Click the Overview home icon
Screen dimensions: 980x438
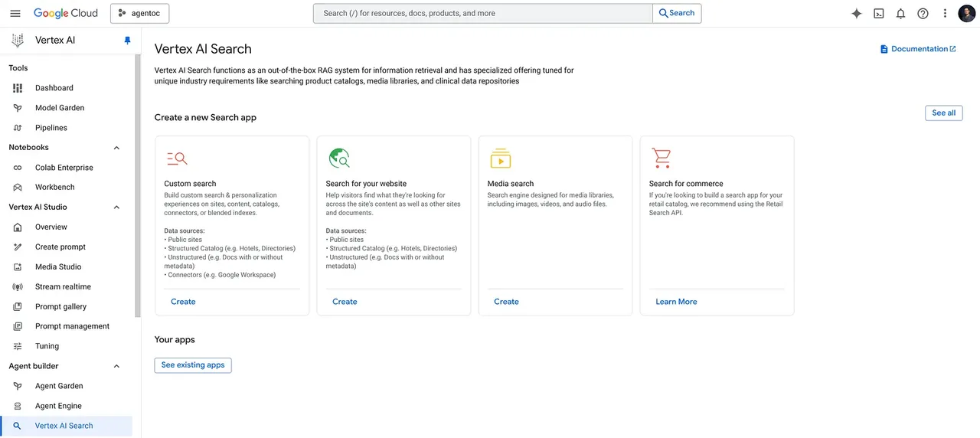point(18,227)
